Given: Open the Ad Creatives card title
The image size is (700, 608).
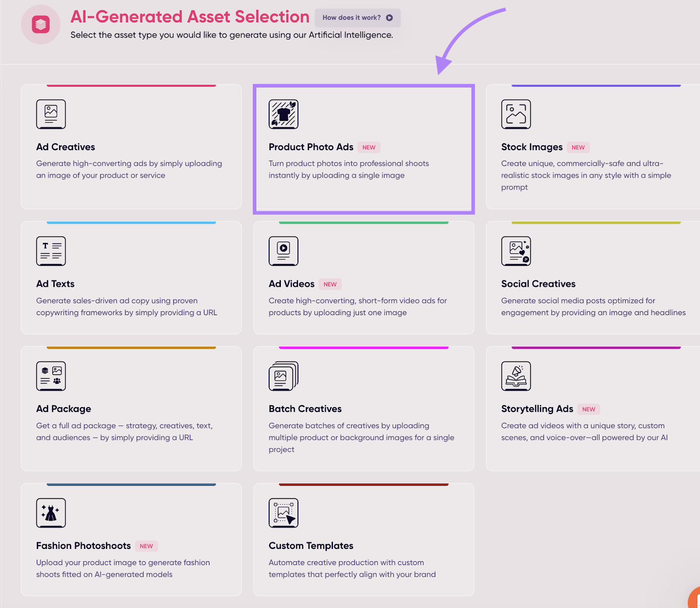Looking at the screenshot, I should pyautogui.click(x=66, y=147).
